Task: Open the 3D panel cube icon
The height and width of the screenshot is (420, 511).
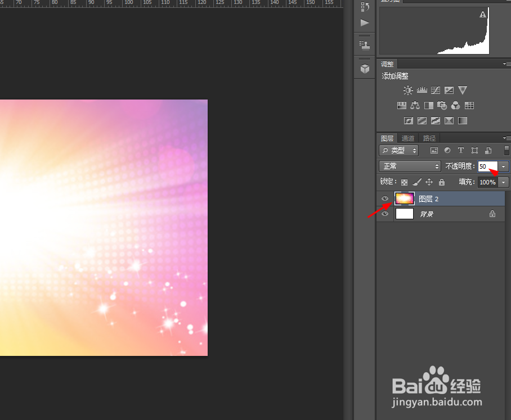Action: 365,69
